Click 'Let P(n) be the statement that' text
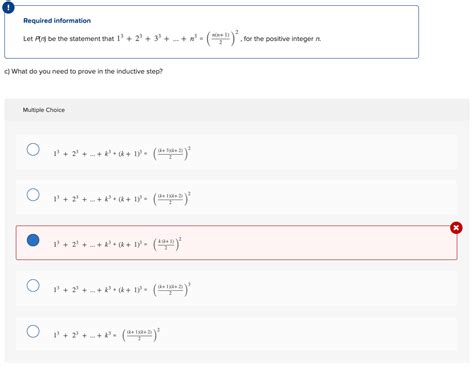The height and width of the screenshot is (367, 474). pyautogui.click(x=68, y=39)
